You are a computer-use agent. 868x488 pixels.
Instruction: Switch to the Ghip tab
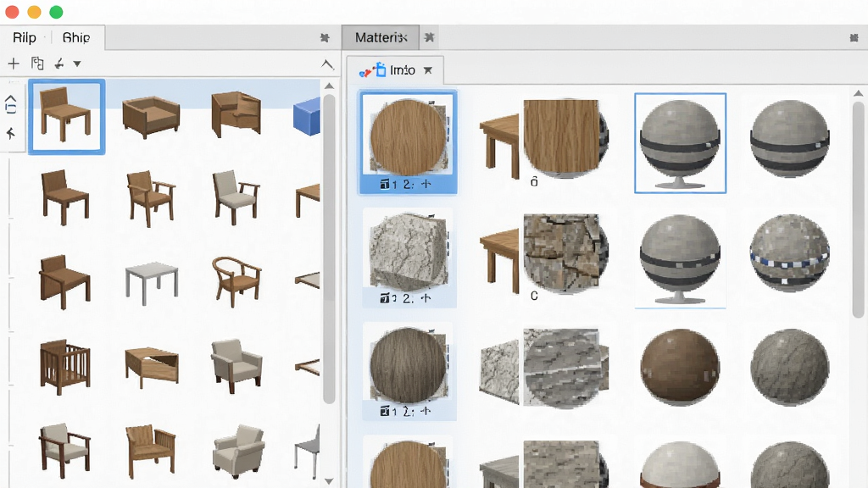75,37
